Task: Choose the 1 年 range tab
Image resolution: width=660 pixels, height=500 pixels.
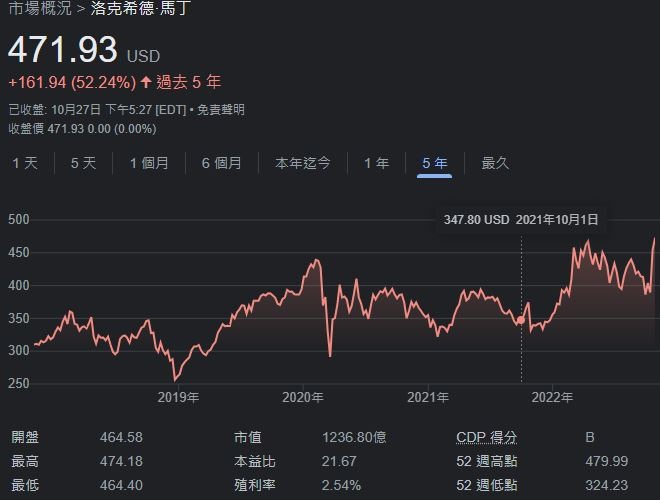Action: [x=376, y=163]
